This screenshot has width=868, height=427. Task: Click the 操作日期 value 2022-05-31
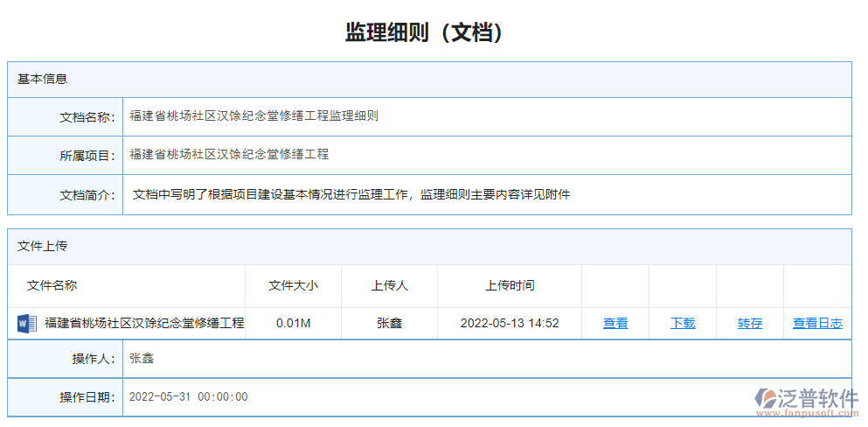point(188,397)
